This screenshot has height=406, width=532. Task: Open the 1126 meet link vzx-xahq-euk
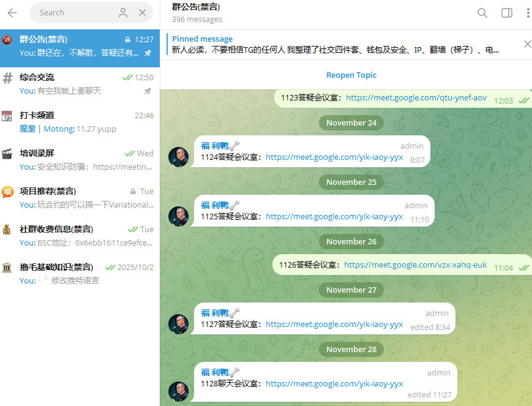coord(415,265)
